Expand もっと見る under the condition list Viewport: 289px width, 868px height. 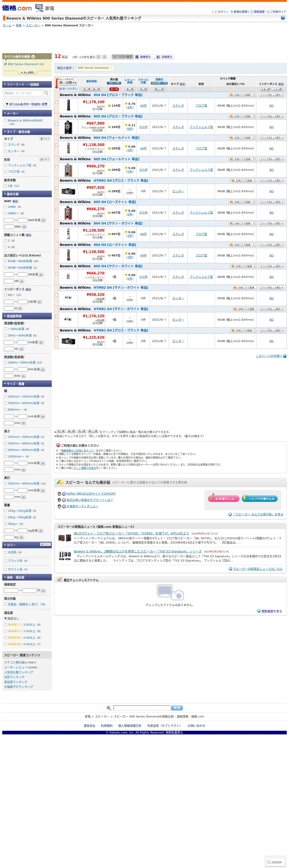click(27, 72)
